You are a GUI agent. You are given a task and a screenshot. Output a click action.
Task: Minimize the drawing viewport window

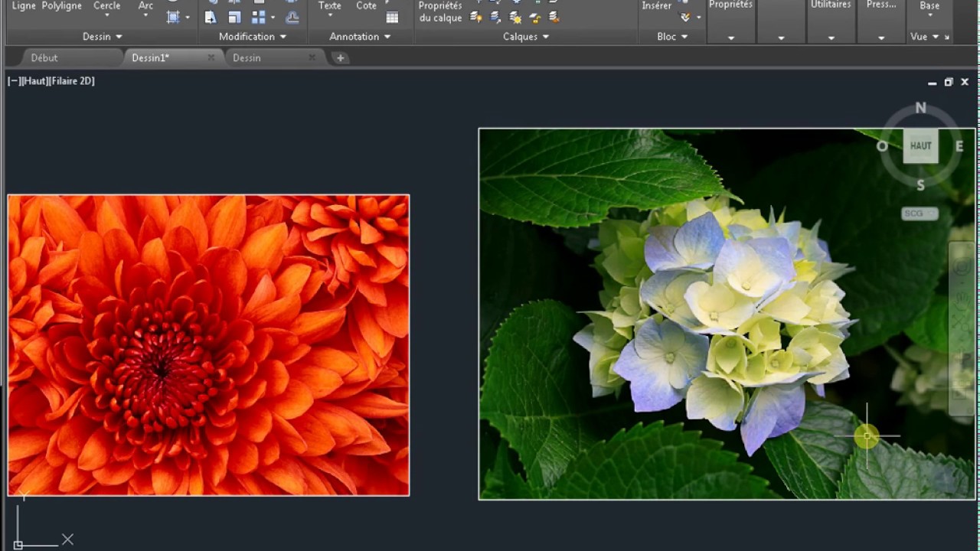pyautogui.click(x=932, y=82)
